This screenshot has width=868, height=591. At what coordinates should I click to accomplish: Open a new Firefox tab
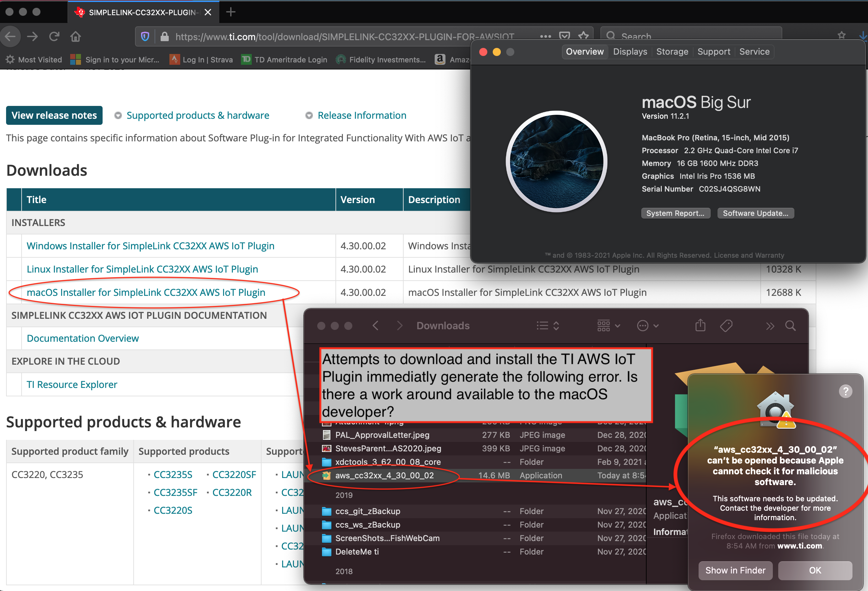coord(231,12)
